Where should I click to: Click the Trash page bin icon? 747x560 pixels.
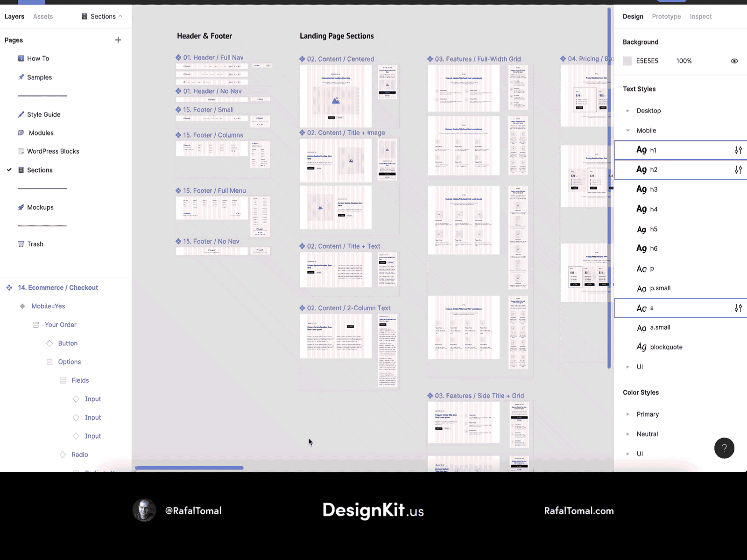point(21,244)
